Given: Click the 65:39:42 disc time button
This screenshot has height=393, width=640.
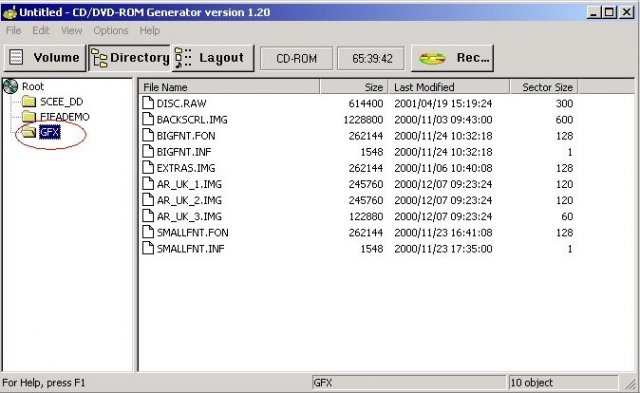Looking at the screenshot, I should pyautogui.click(x=371, y=58).
